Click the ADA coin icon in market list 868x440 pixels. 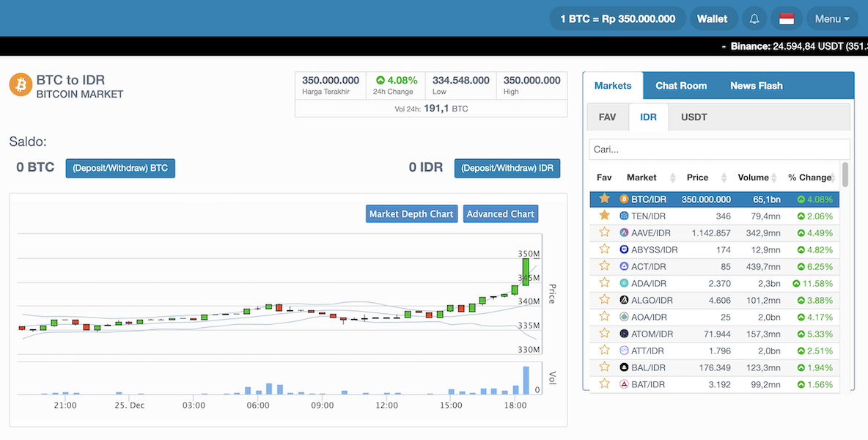click(x=624, y=283)
